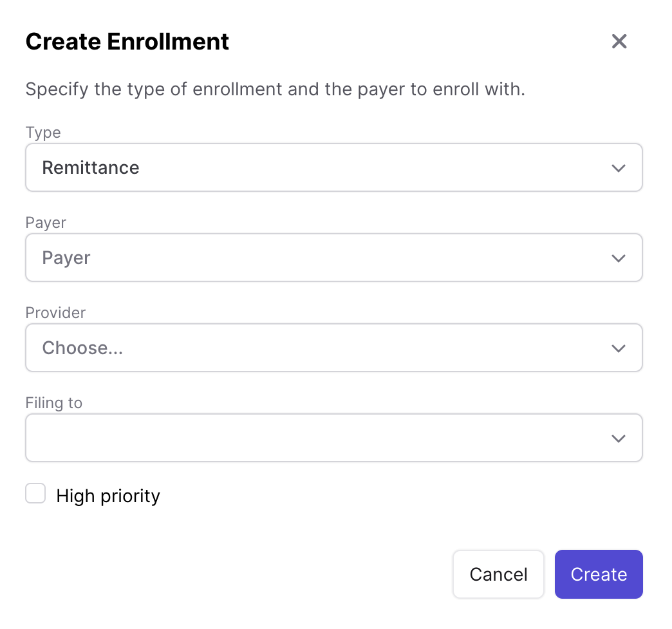Click the Remittance field value
Viewport: 672px width, 629px height.
point(90,167)
